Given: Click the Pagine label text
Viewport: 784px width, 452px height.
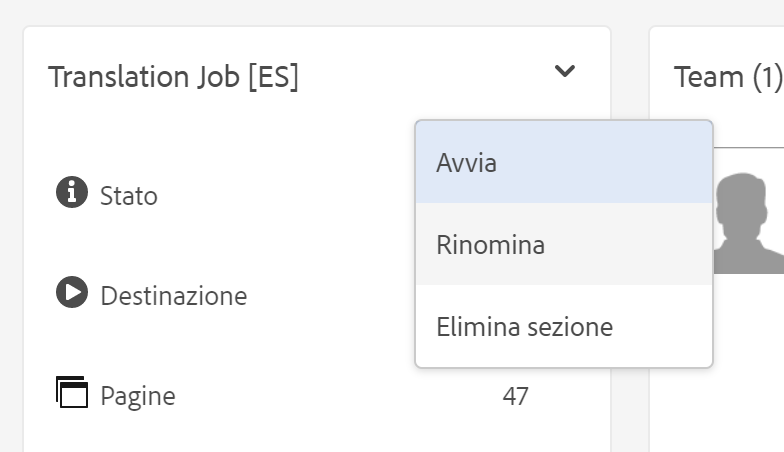Looking at the screenshot, I should 138,397.
